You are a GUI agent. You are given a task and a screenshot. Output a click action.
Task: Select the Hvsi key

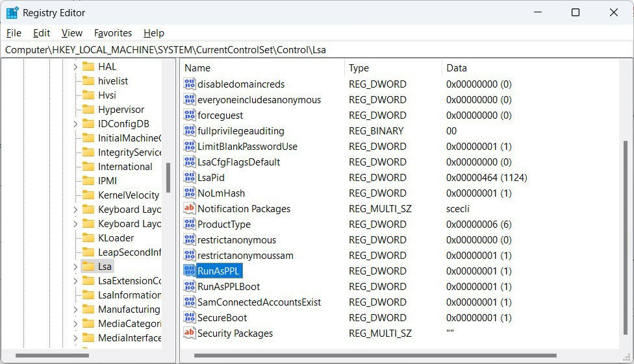tap(107, 95)
